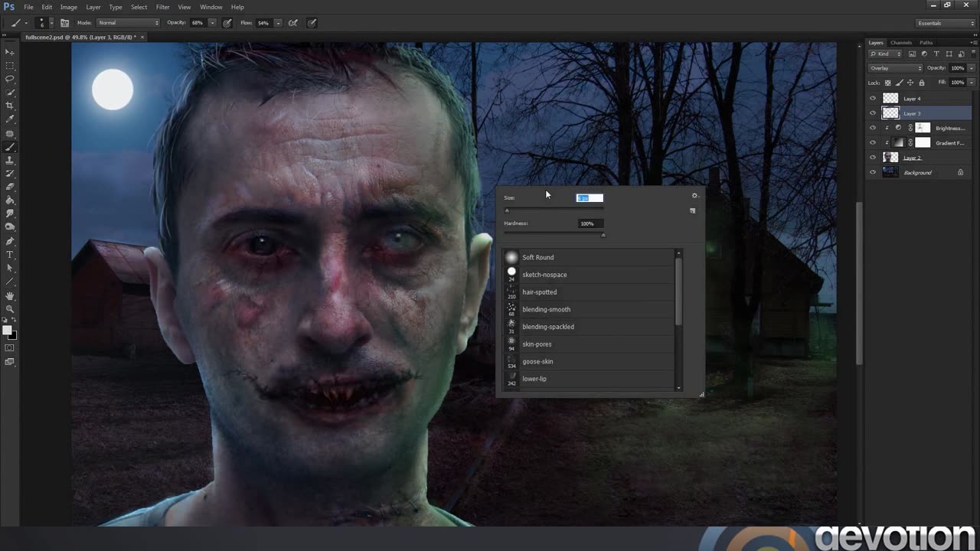Hide the Brightness adjustment layer

click(x=873, y=128)
